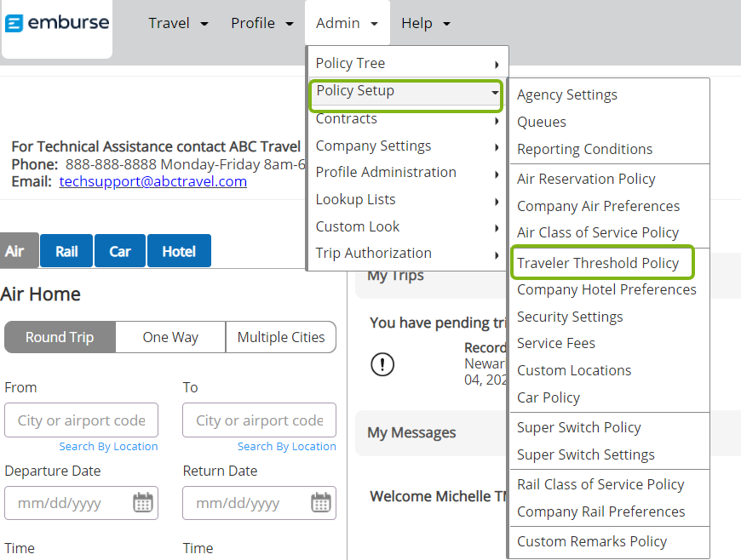
Task: Click the From city or airport field
Action: [x=81, y=420]
